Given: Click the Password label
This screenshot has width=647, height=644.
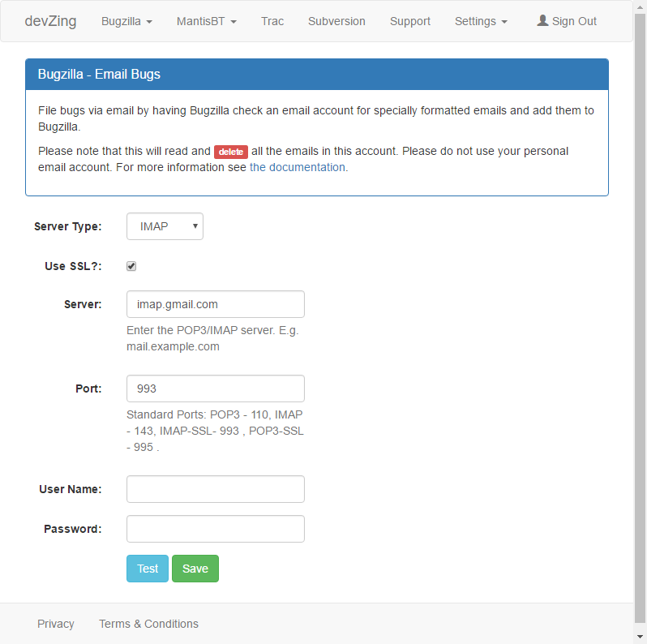Looking at the screenshot, I should 73,529.
